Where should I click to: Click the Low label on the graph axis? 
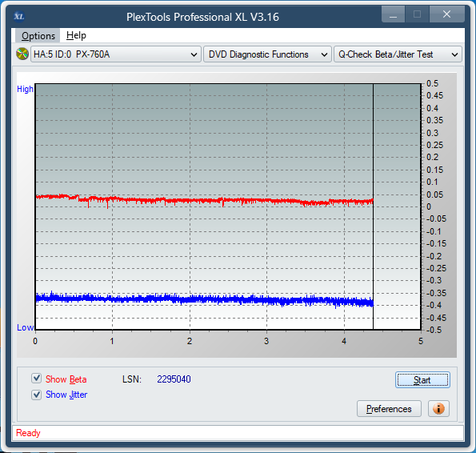pyautogui.click(x=25, y=327)
